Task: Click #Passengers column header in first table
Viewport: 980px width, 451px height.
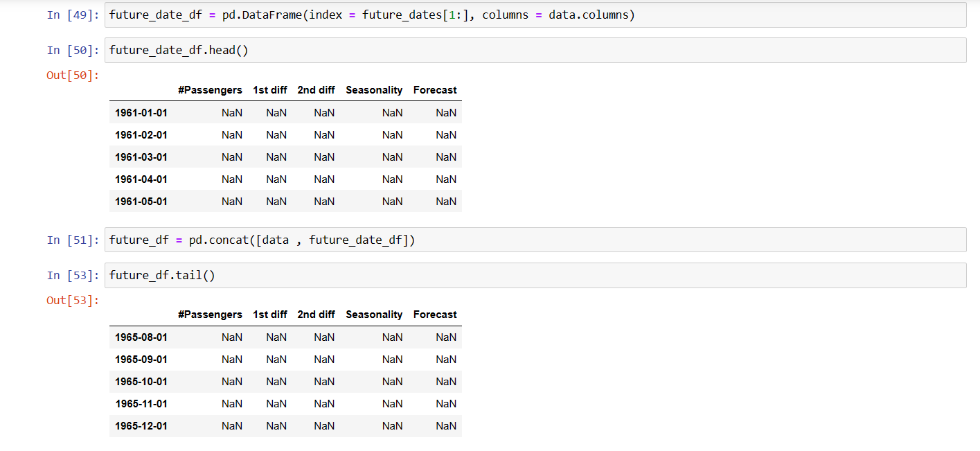Action: click(x=210, y=90)
